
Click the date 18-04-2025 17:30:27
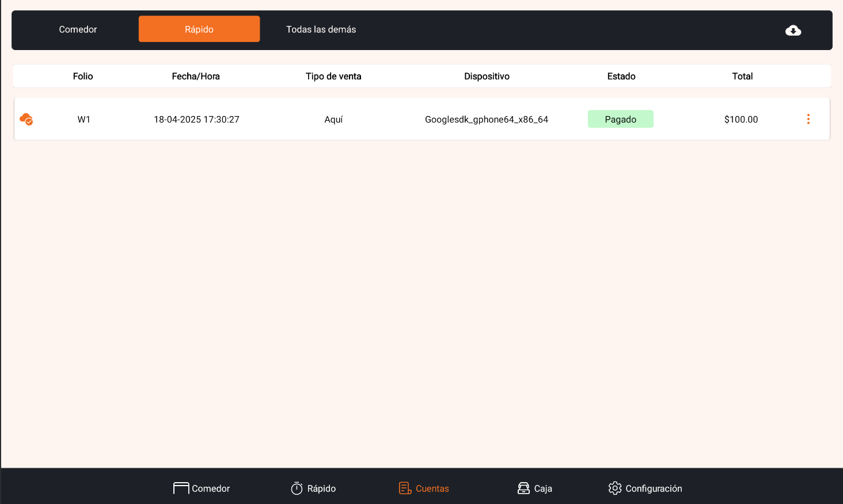[x=196, y=119]
